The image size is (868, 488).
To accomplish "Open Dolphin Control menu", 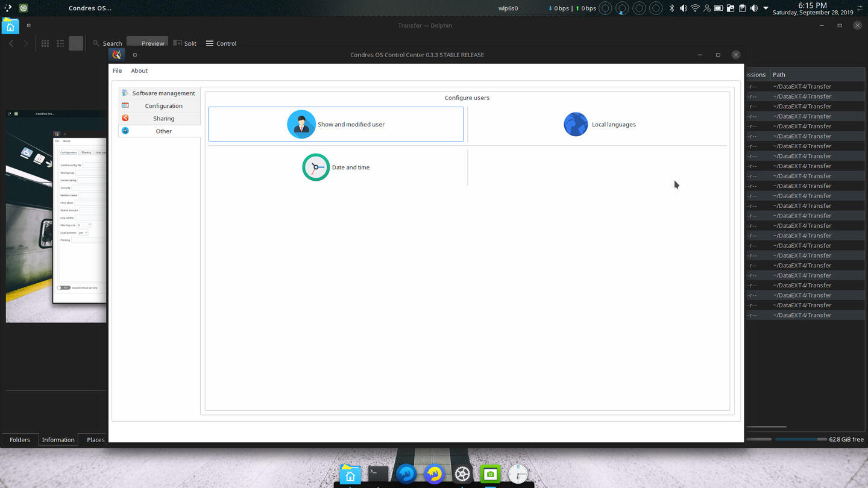I will (221, 43).
